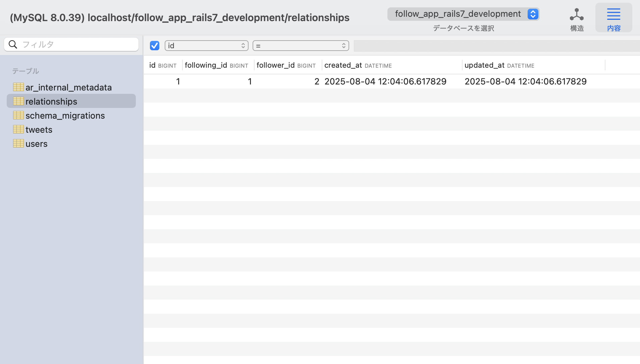Open the filter operator dropdown showing =
This screenshot has width=640, height=364.
click(301, 46)
